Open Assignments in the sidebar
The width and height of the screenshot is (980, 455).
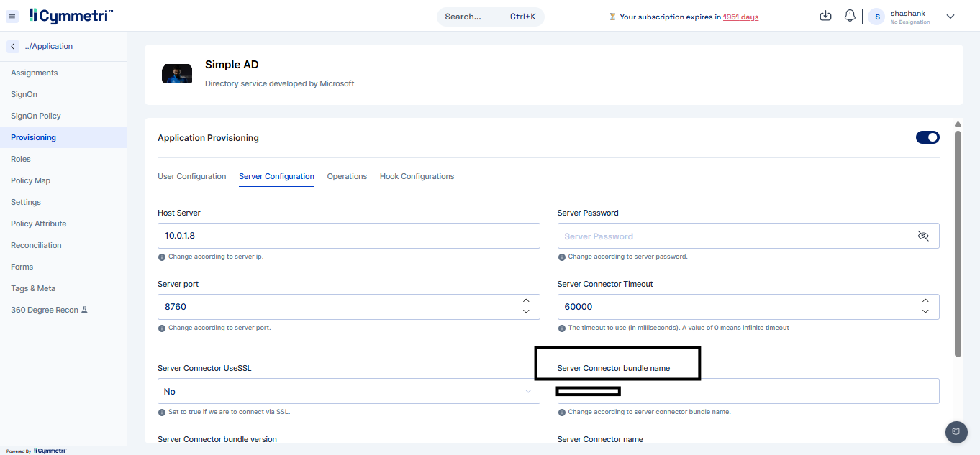[x=63, y=73]
